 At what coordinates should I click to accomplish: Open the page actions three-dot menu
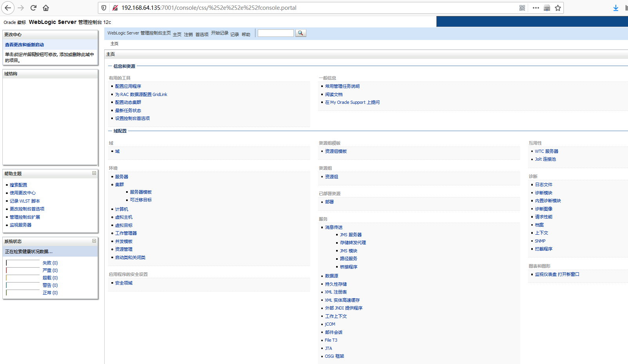tap(536, 8)
